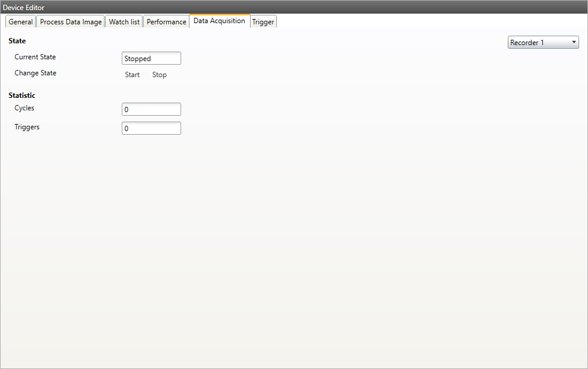The width and height of the screenshot is (588, 369).
Task: View the Performance tab
Action: pos(166,21)
